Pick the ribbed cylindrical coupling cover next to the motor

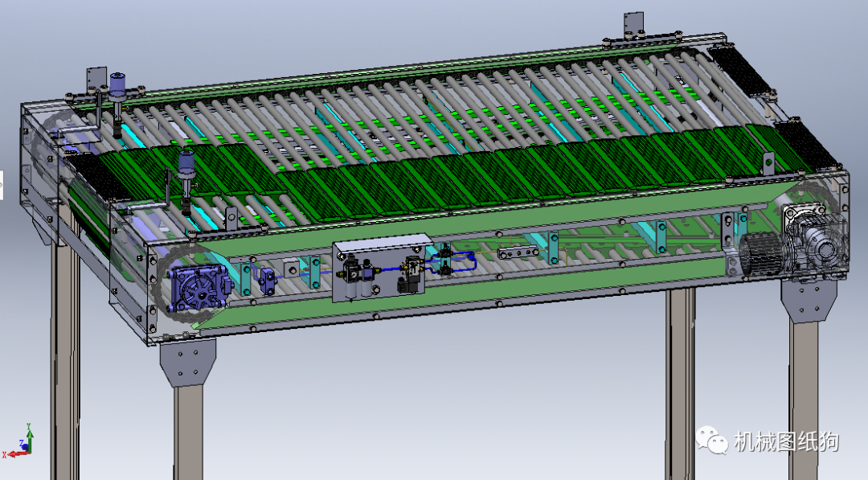(x=762, y=254)
